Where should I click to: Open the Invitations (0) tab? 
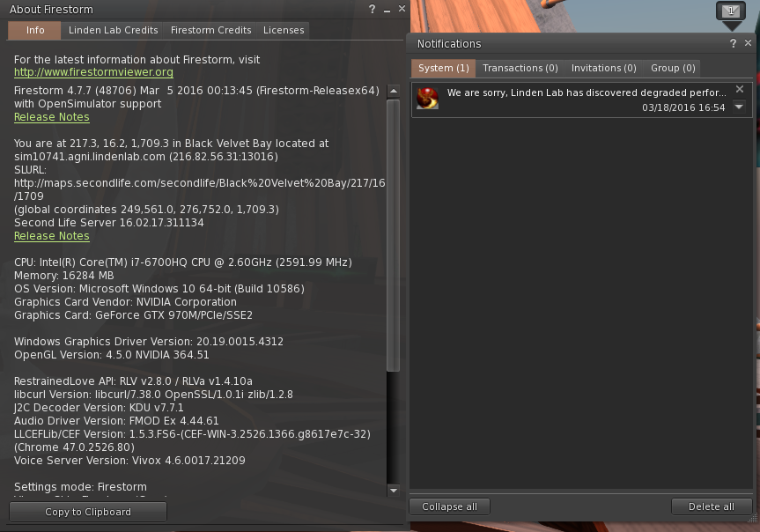click(603, 68)
